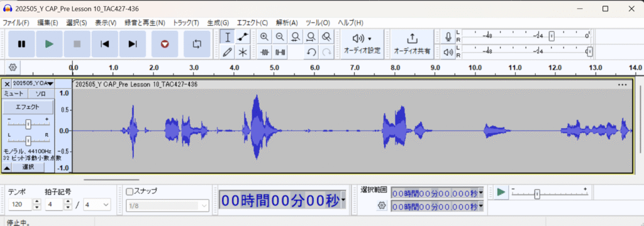Toggle the ミュート button on track

click(x=14, y=94)
